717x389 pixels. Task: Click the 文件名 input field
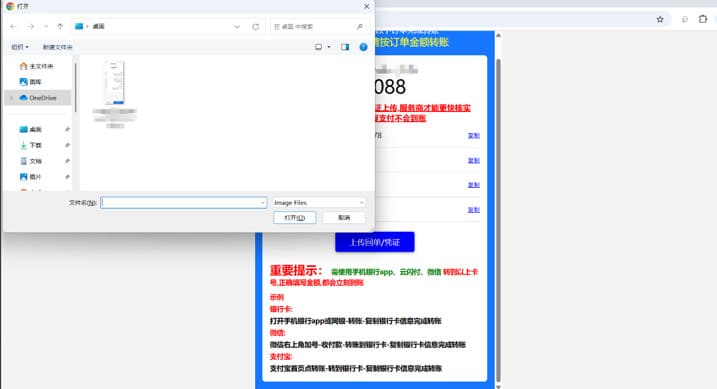[x=183, y=202]
